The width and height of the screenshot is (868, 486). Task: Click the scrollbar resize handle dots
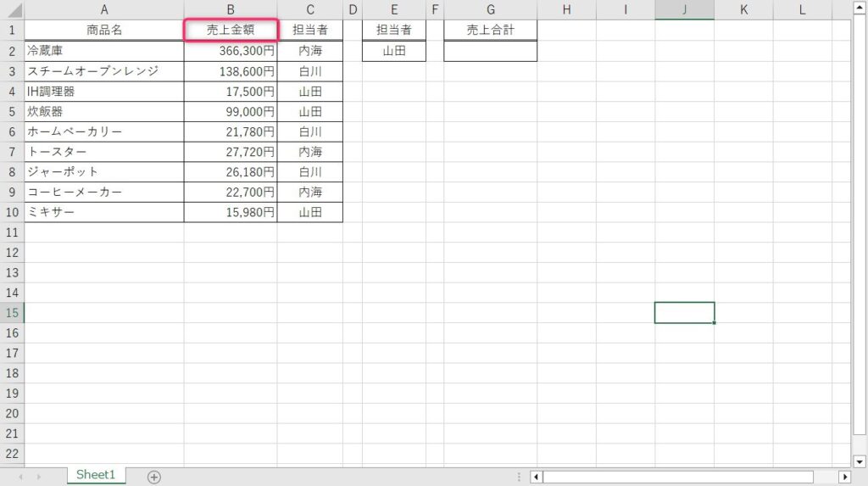(519, 477)
